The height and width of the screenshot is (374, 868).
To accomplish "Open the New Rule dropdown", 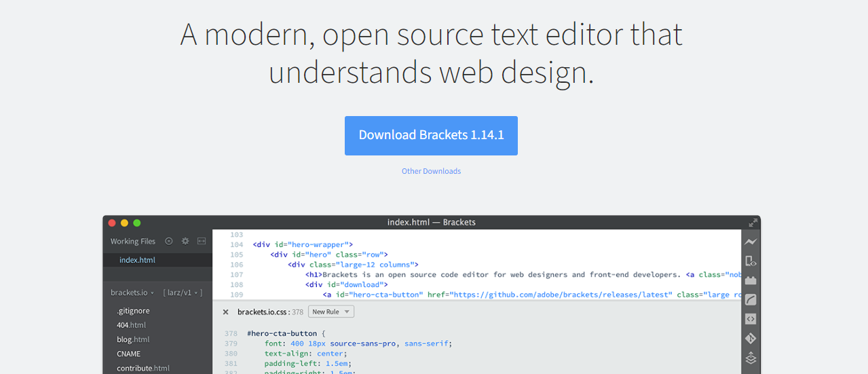I will [331, 312].
